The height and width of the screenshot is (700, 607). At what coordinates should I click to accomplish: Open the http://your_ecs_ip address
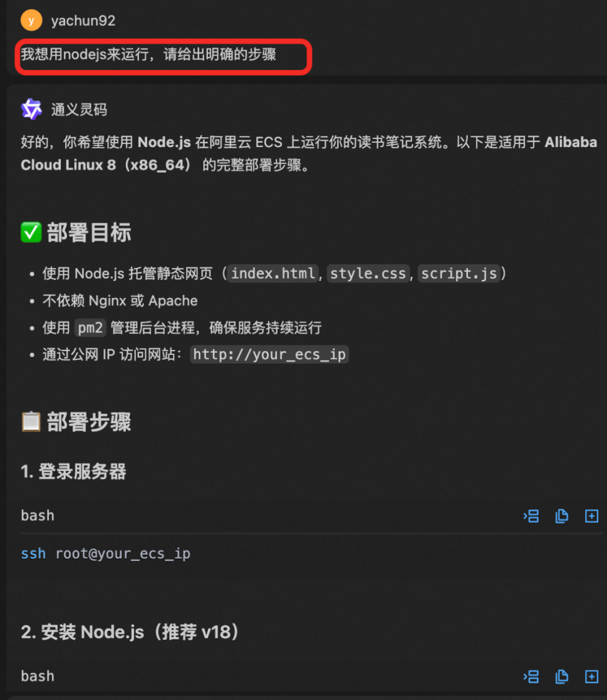pyautogui.click(x=269, y=354)
